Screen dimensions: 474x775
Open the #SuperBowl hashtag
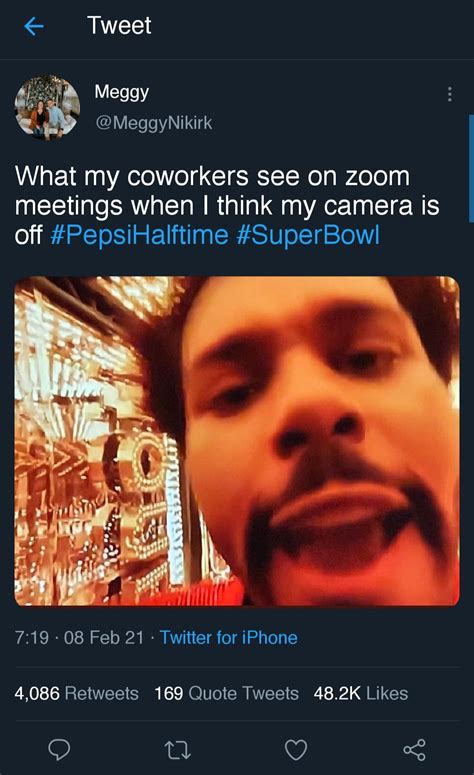tap(308, 235)
